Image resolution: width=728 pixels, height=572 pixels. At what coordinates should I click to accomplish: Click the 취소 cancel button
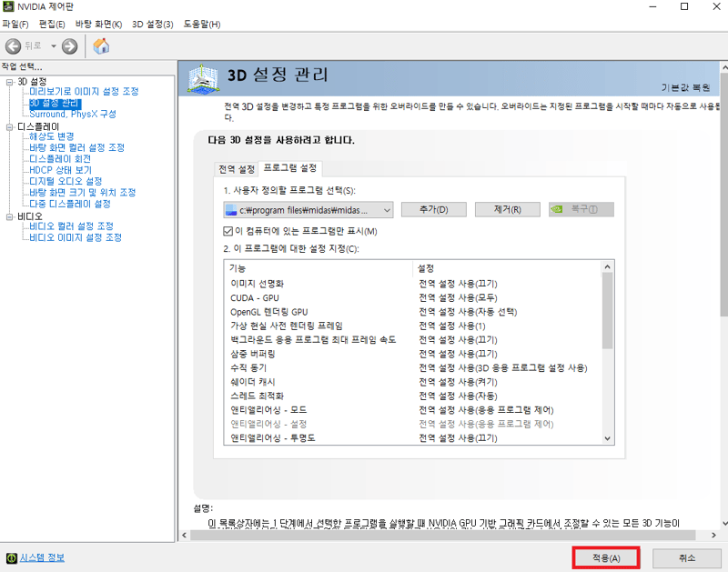(687, 558)
